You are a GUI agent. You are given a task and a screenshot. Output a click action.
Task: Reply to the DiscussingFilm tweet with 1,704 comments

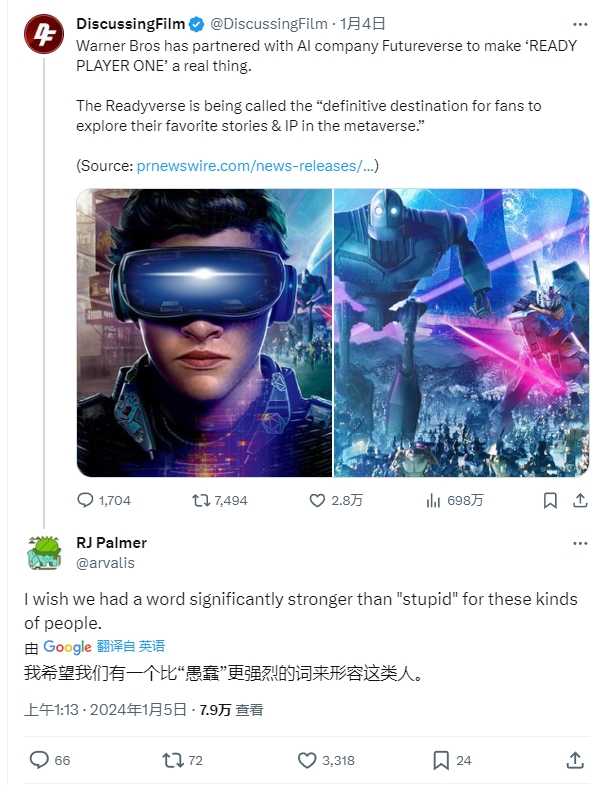pos(104,500)
